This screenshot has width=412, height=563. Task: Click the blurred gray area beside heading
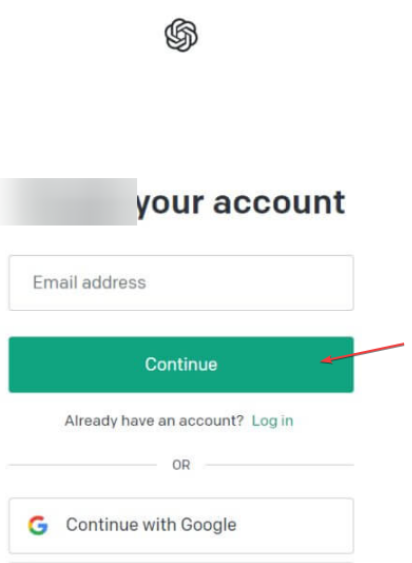click(x=68, y=201)
